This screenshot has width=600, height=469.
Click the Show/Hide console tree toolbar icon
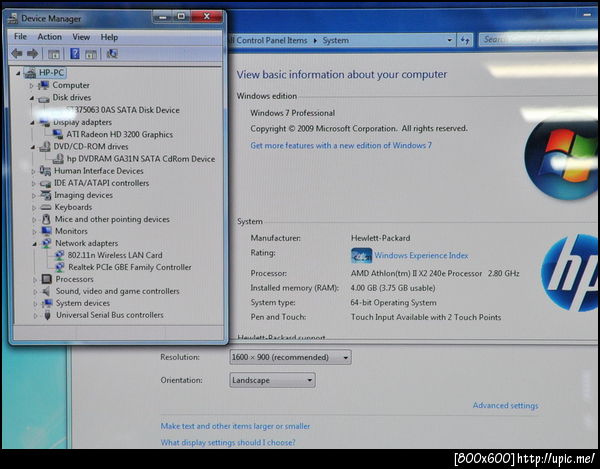point(54,54)
